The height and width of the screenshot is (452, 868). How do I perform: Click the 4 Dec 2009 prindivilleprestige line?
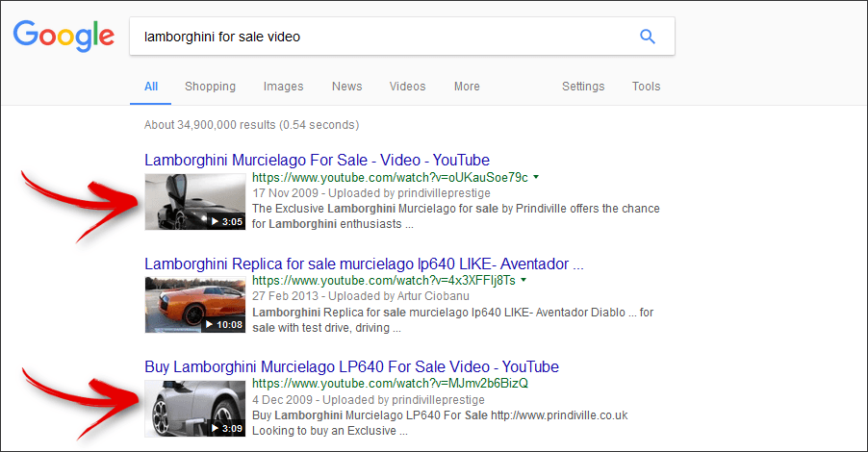click(x=369, y=399)
